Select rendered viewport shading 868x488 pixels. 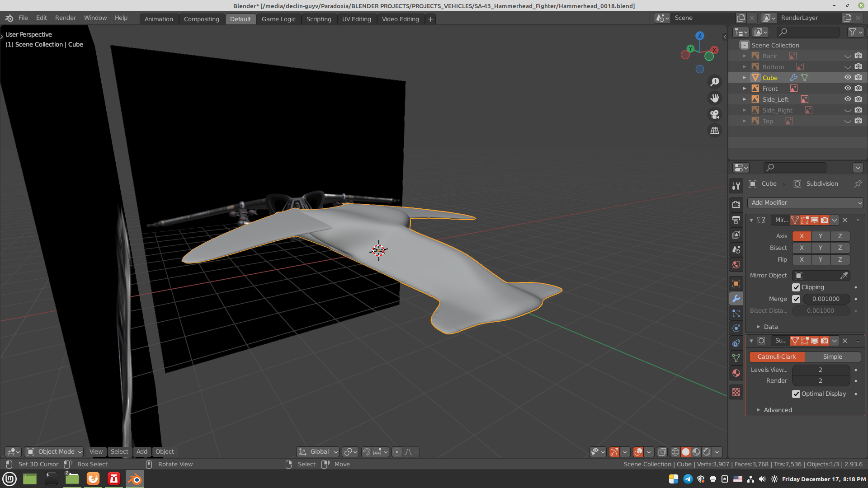tap(707, 452)
